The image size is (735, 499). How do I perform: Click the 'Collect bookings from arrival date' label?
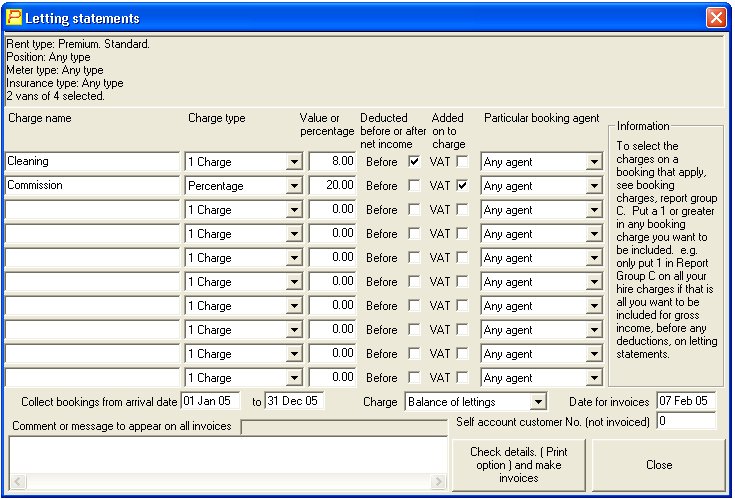point(99,402)
